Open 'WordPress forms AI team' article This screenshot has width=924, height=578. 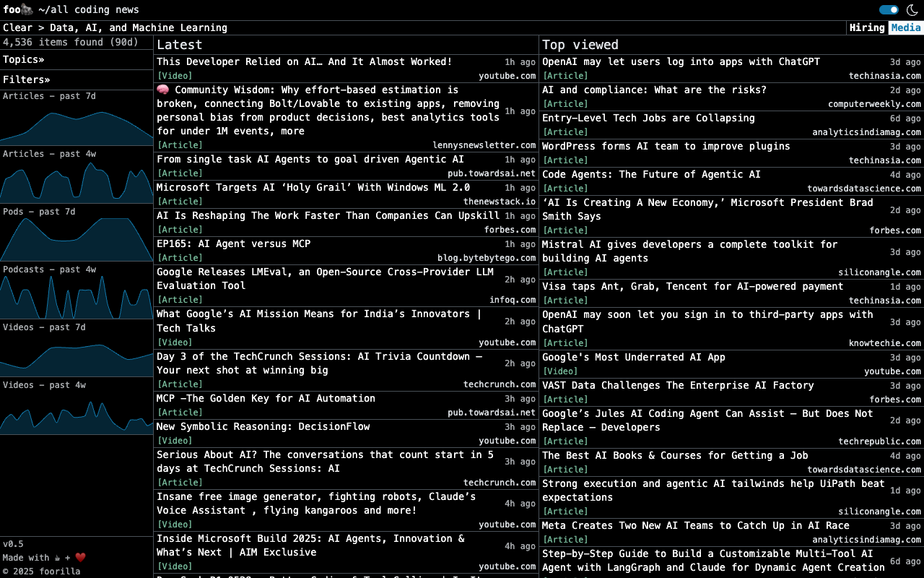click(x=666, y=146)
